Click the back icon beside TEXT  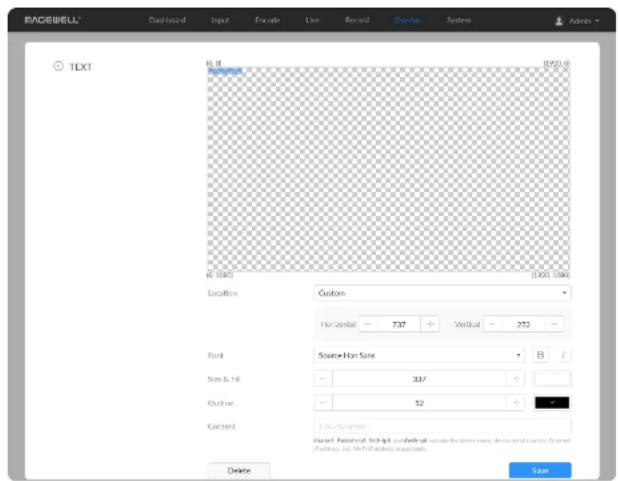click(x=58, y=66)
